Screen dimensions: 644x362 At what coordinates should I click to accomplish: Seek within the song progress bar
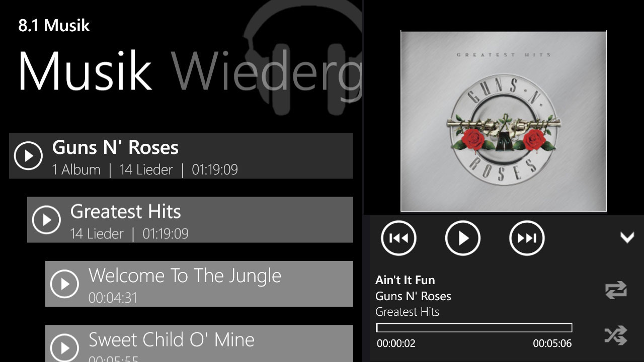[x=474, y=328]
